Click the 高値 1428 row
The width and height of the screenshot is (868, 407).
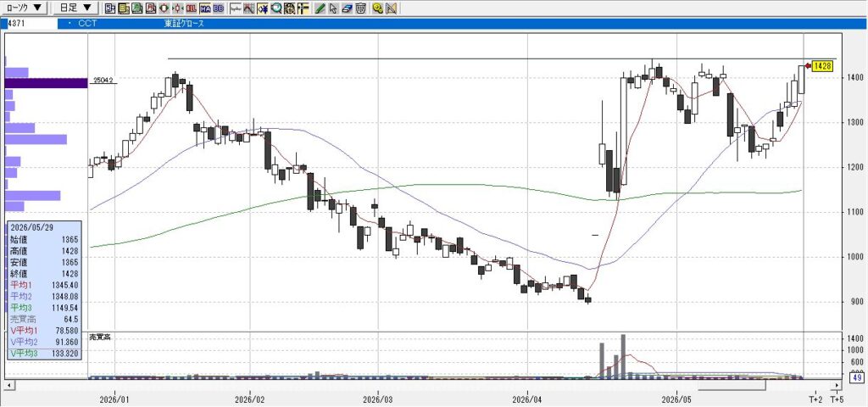[44, 251]
